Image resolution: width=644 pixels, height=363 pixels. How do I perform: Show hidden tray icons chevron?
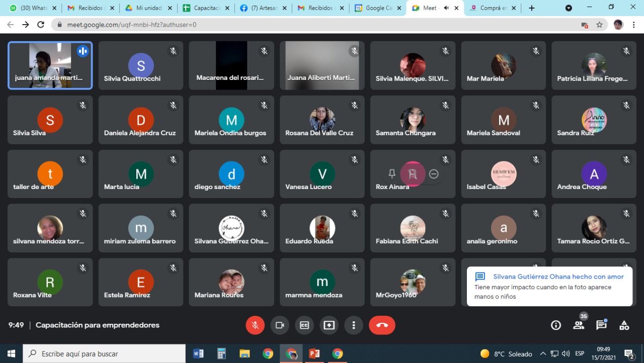pos(543,354)
